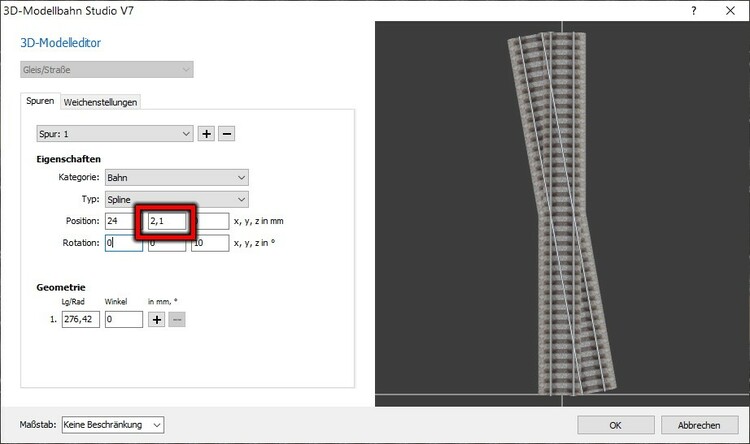This screenshot has width=750, height=444.
Task: Click the Rotation y field
Action: tap(167, 244)
